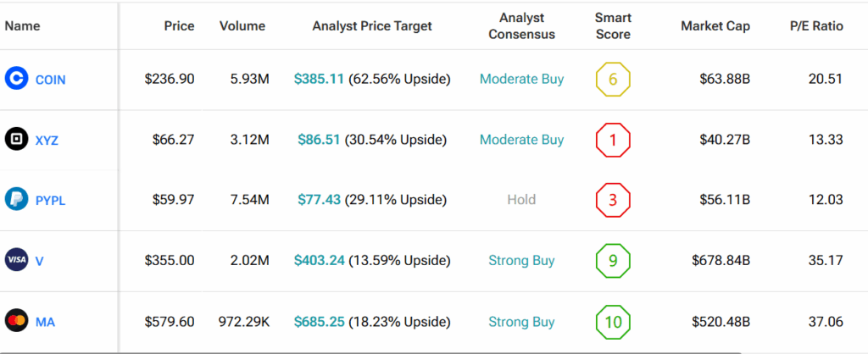Click XYZ's Smart Score 1 badge

coord(613,140)
